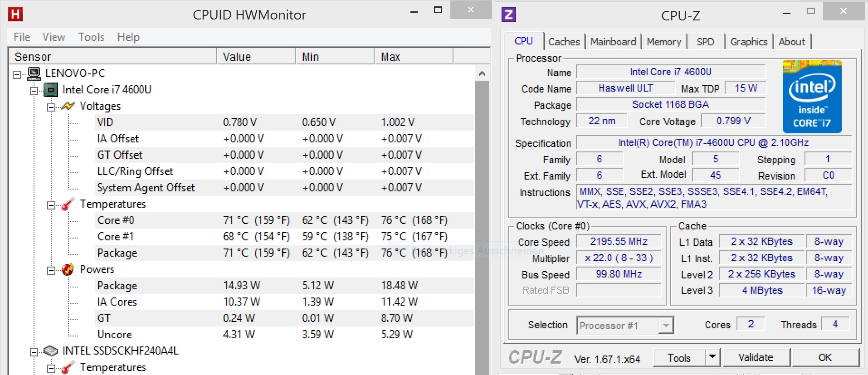Click the Validate button
The width and height of the screenshot is (868, 375).
pos(755,357)
